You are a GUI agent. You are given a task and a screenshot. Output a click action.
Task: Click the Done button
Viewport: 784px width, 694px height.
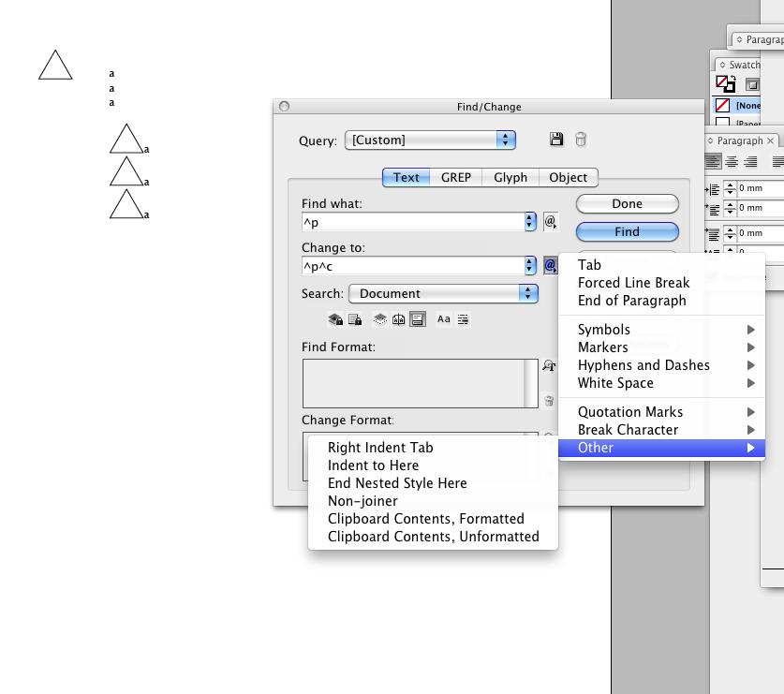coord(627,203)
